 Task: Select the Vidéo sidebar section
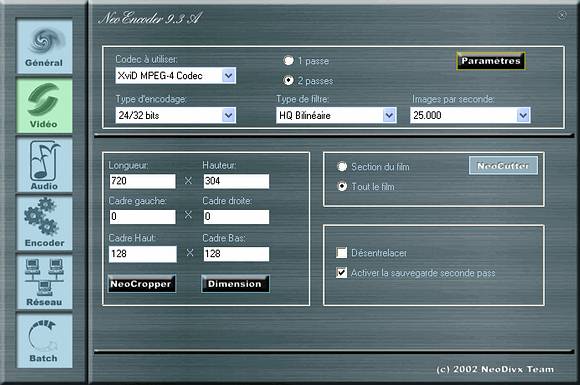pos(44,106)
